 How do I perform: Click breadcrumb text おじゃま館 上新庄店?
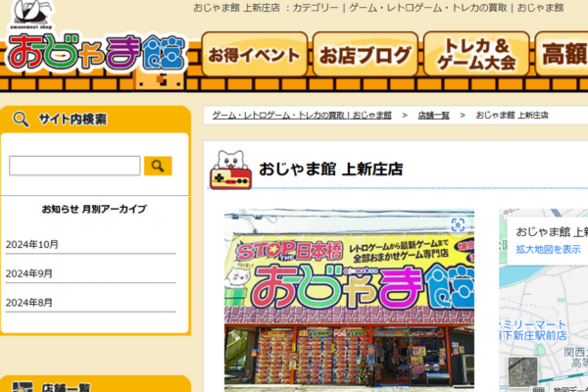tap(512, 116)
